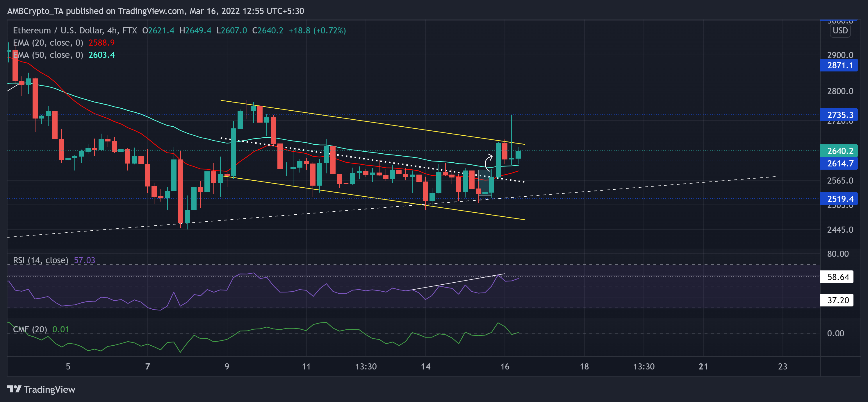Click the 2735.3 price level label
The height and width of the screenshot is (402, 868).
(839, 115)
